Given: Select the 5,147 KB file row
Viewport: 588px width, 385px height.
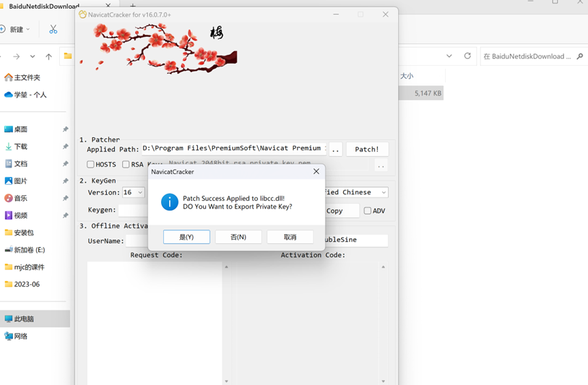Looking at the screenshot, I should coord(421,93).
